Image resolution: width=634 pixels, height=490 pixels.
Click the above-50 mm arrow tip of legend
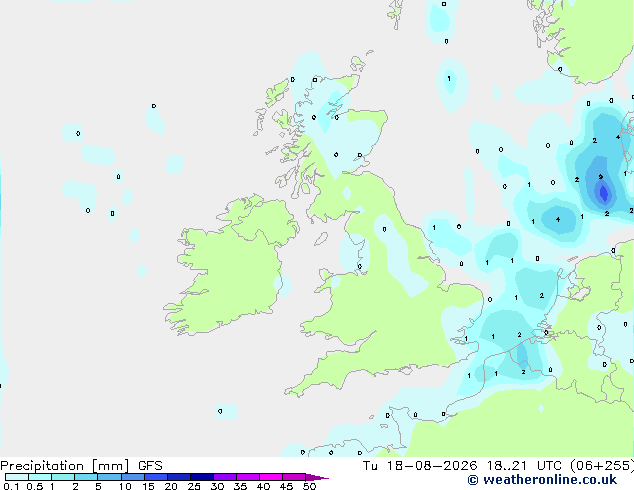317,477
